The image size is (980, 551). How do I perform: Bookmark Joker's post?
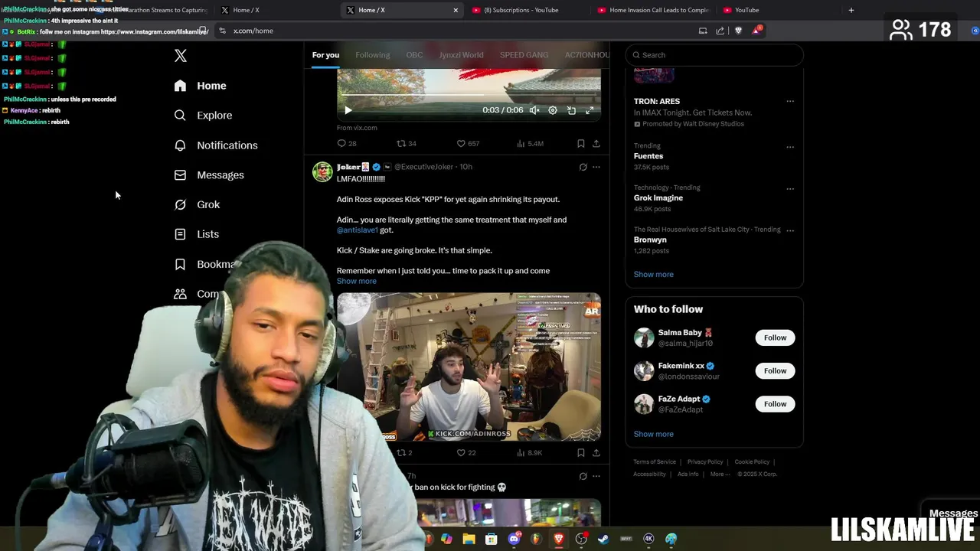[581, 452]
